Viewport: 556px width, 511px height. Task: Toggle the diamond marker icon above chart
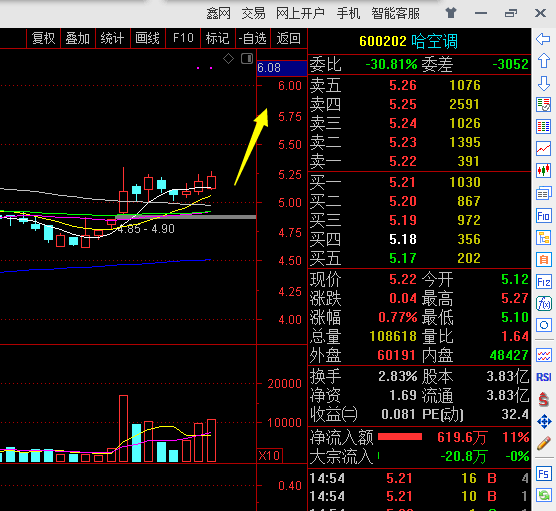click(x=228, y=59)
